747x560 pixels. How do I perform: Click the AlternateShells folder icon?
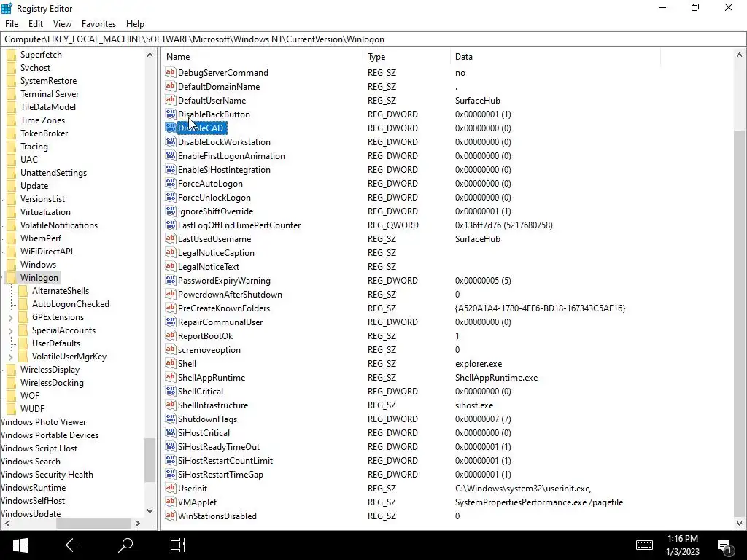(23, 290)
